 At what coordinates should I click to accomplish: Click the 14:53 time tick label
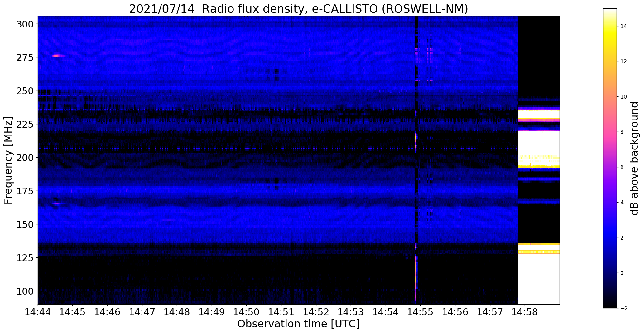(x=351, y=312)
